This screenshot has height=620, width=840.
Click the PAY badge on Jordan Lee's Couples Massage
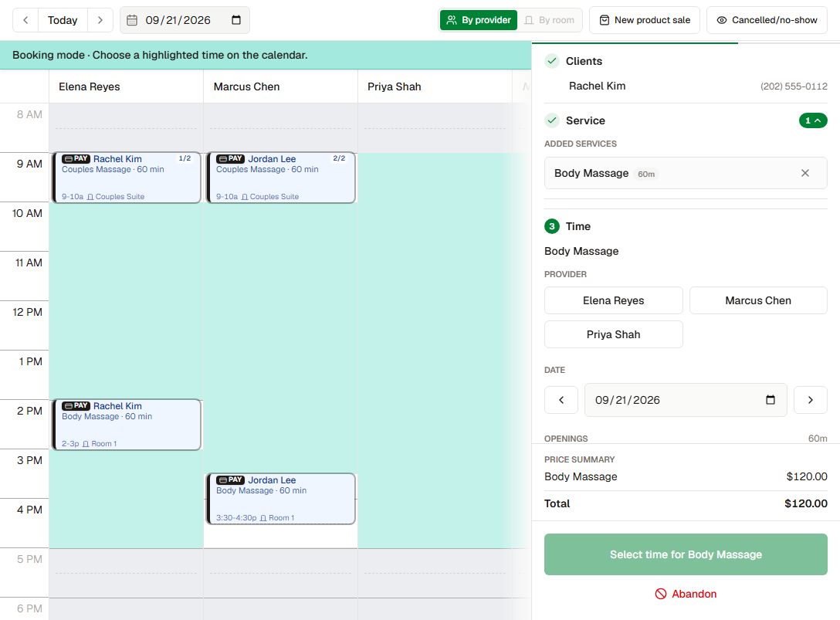coord(230,158)
